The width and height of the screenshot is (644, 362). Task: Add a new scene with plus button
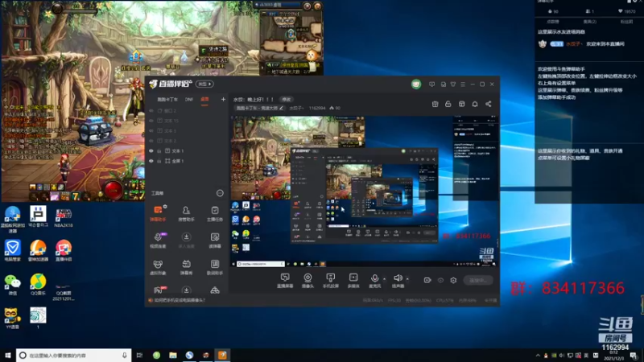click(223, 99)
